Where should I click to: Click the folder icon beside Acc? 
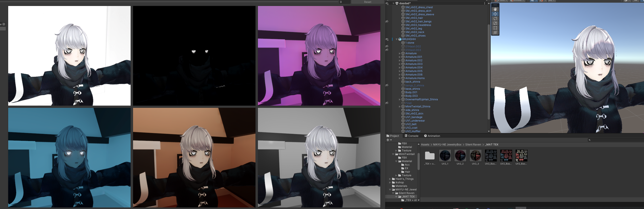click(x=403, y=165)
